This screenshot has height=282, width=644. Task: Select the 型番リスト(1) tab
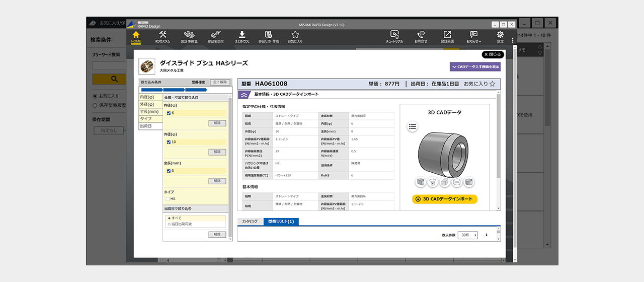coord(281,222)
